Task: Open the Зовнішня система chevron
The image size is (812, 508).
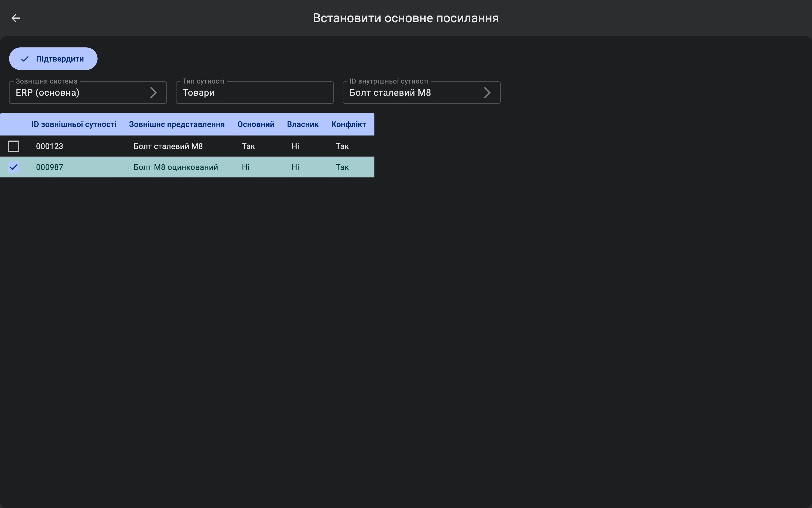Action: tap(153, 93)
